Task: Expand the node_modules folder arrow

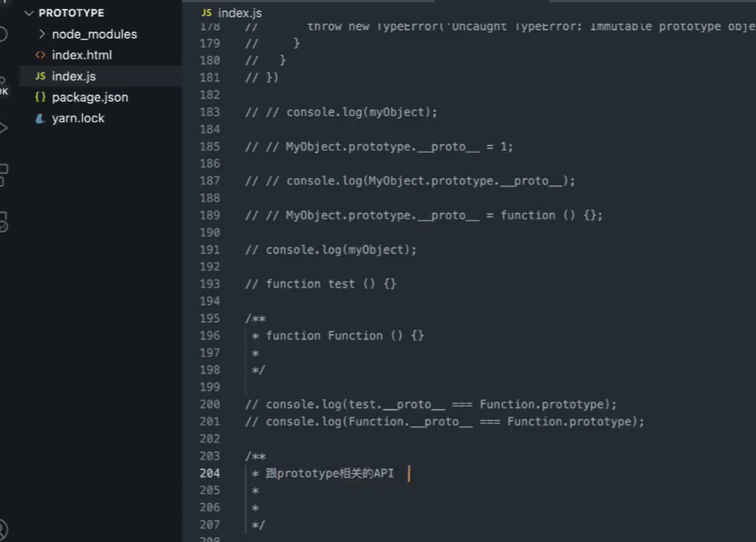Action: [x=42, y=34]
